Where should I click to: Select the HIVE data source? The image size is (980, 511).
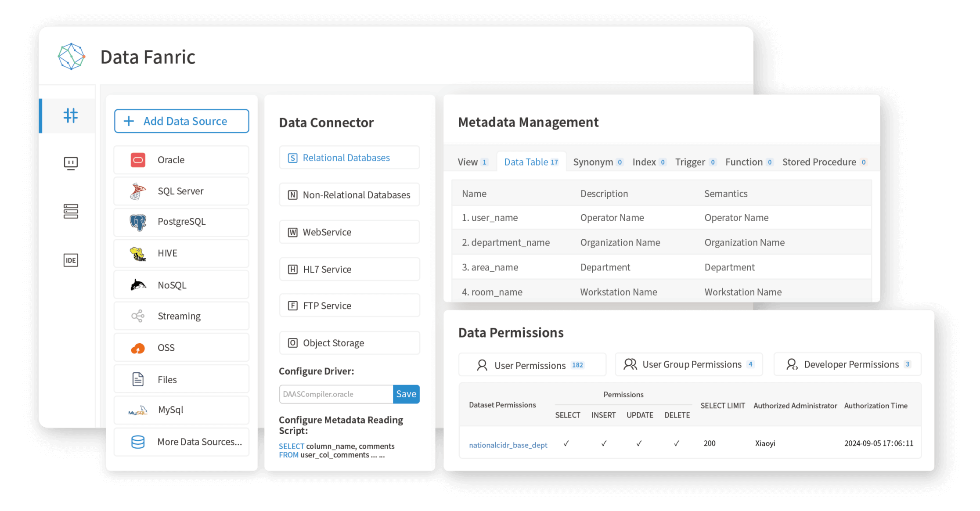[181, 253]
